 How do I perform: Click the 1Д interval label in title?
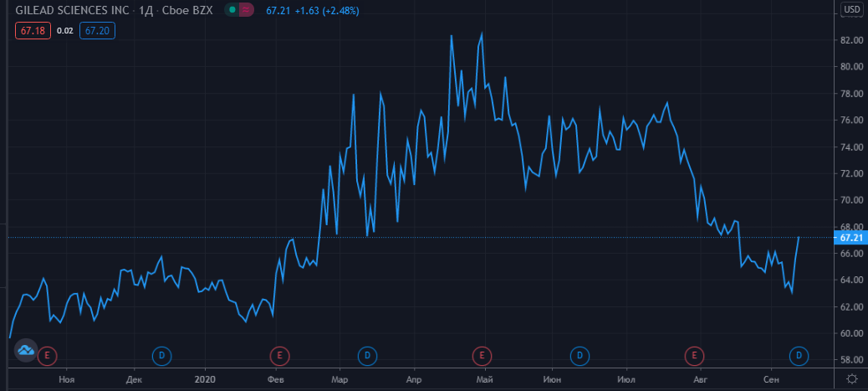coord(146,11)
